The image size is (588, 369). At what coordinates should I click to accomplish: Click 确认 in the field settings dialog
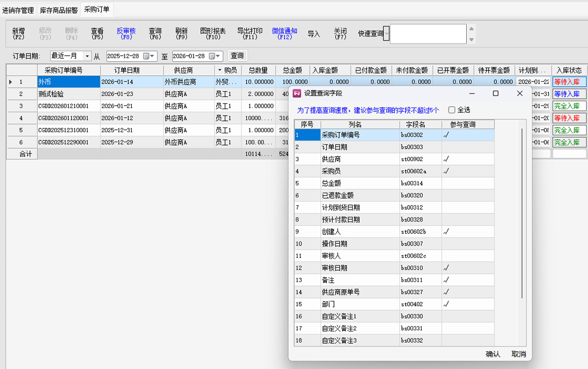coord(493,354)
